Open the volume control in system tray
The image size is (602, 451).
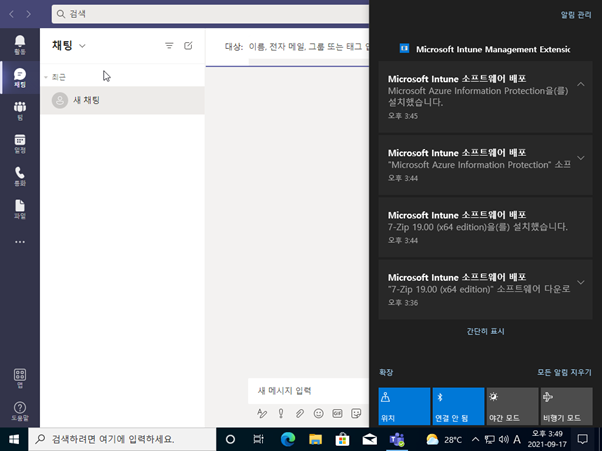(x=503, y=439)
